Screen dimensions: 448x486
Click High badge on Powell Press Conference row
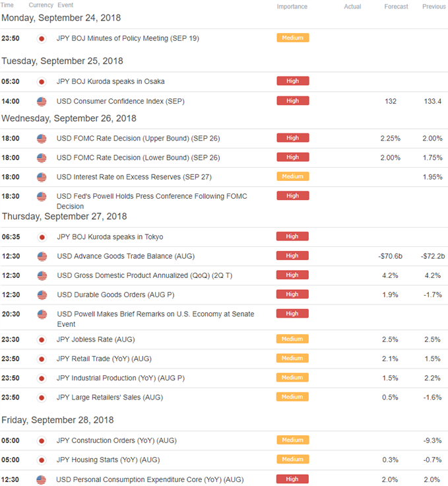click(292, 195)
